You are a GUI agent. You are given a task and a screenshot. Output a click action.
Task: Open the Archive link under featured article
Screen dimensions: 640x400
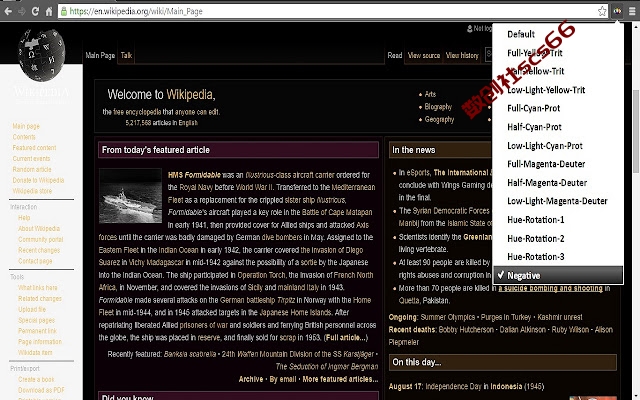251,379
